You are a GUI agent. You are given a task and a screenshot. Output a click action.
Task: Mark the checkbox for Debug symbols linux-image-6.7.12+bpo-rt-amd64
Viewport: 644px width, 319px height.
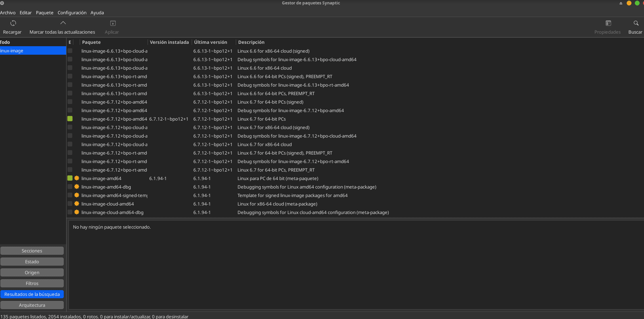click(70, 161)
